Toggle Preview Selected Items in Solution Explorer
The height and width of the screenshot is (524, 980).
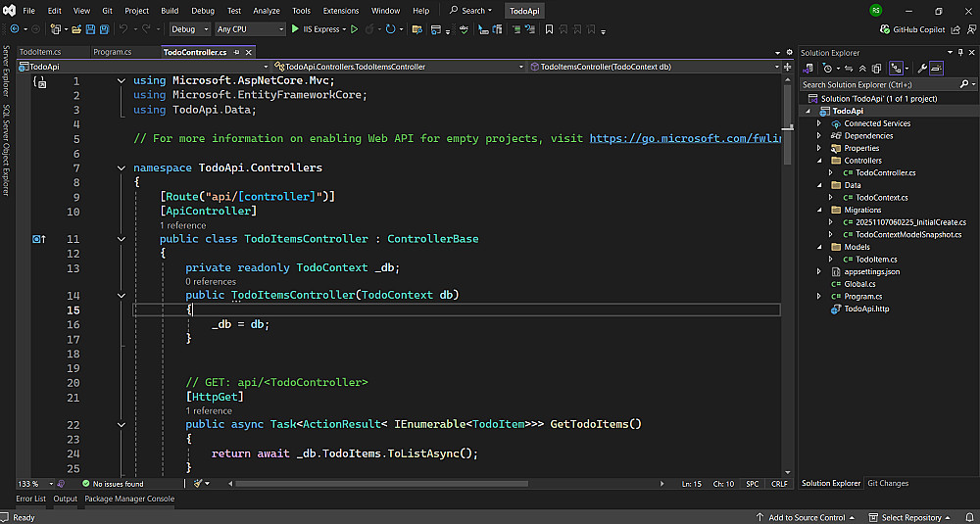[x=936, y=69]
